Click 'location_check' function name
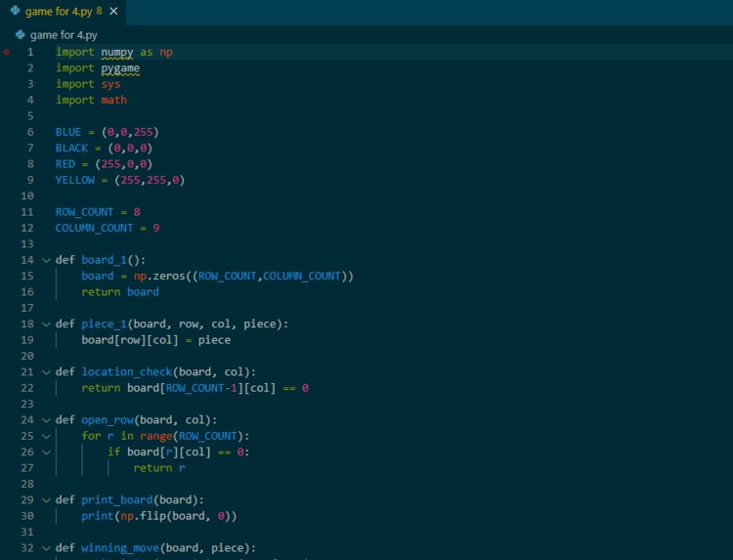The width and height of the screenshot is (733, 560). pyautogui.click(x=127, y=372)
